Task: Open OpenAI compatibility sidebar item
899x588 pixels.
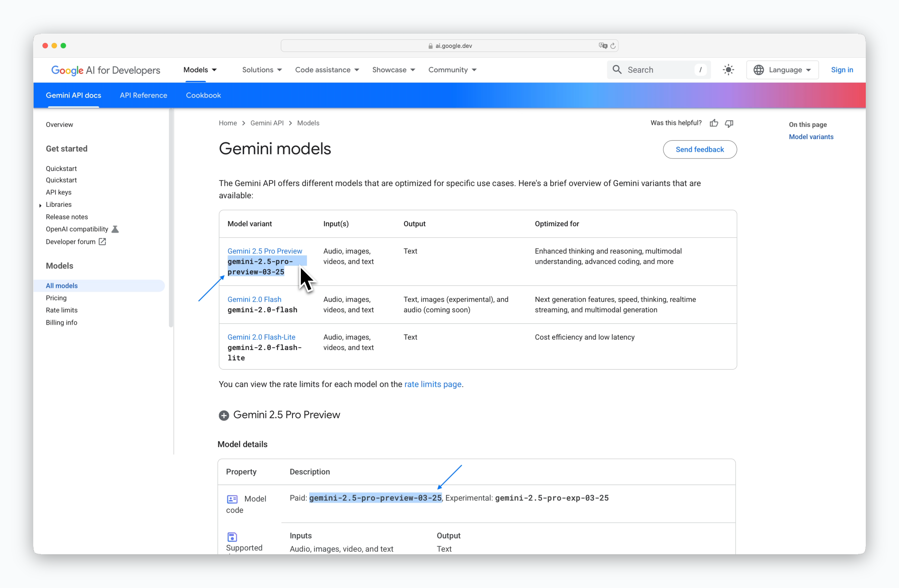Action: click(x=77, y=229)
